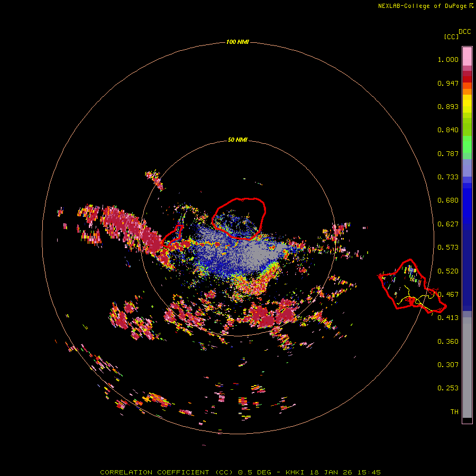This screenshot has width=476, height=476.
Task: Click the [CC] unit label
Action: [451, 36]
